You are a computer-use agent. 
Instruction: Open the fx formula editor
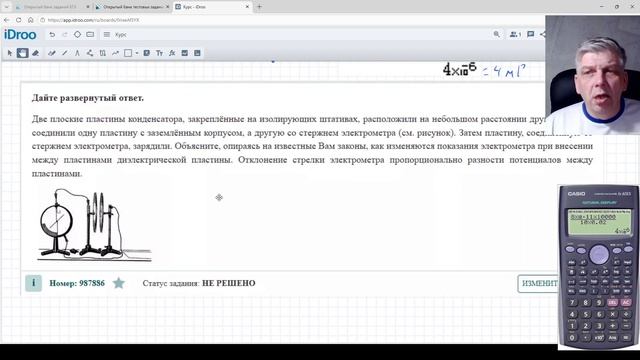point(172,53)
